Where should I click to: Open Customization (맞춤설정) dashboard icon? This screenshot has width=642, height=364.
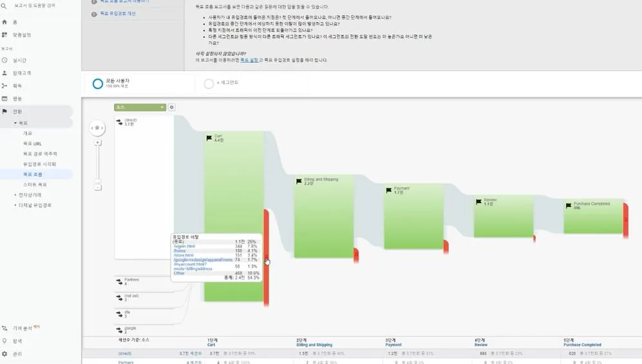point(5,35)
